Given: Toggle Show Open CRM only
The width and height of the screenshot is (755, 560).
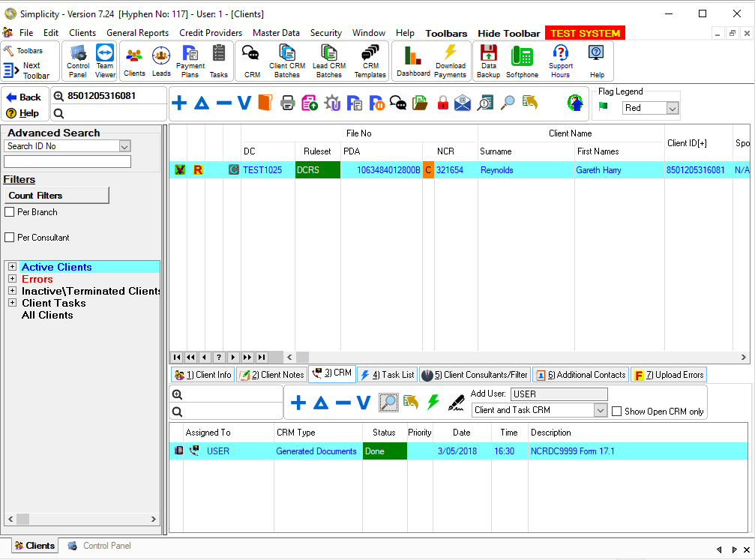Looking at the screenshot, I should (617, 411).
